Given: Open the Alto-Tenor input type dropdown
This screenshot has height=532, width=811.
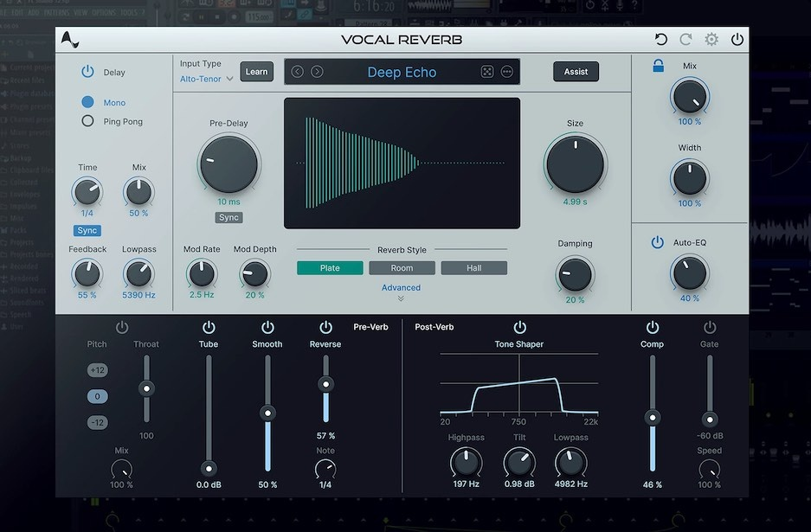Looking at the screenshot, I should [205, 78].
